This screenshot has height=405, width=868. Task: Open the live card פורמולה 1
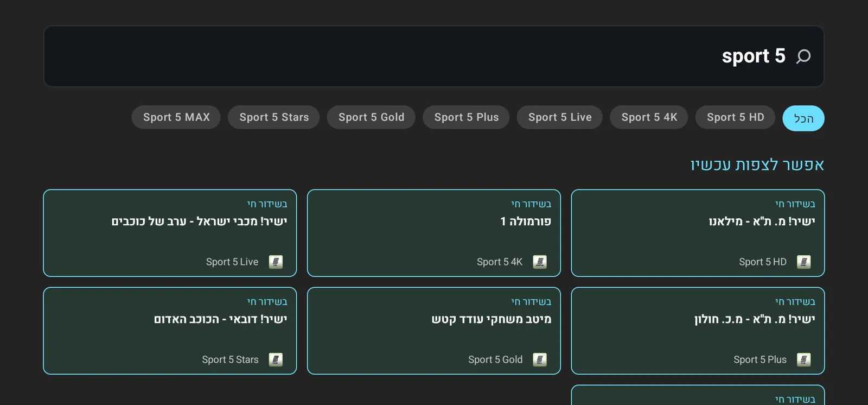[x=434, y=233]
